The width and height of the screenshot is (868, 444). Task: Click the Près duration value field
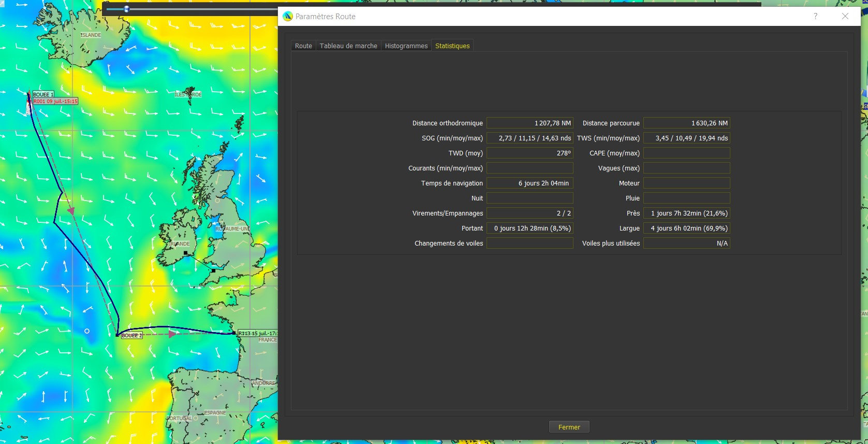pyautogui.click(x=687, y=213)
